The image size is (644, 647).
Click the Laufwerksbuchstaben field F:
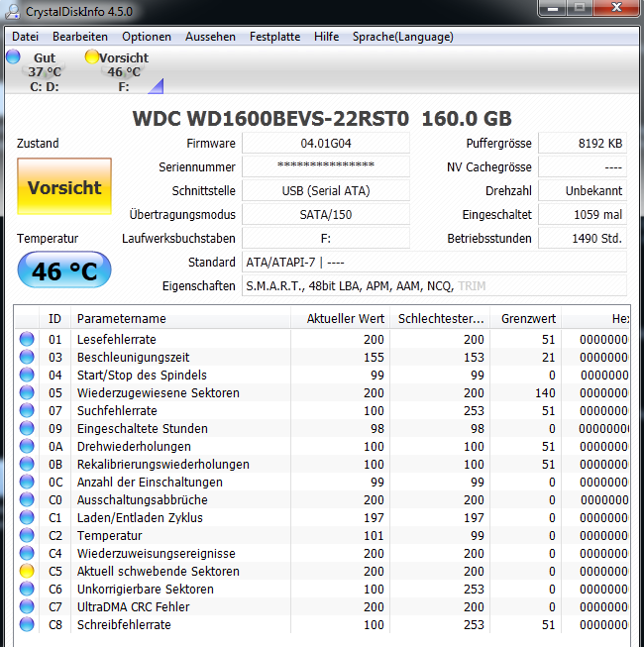tap(326, 238)
